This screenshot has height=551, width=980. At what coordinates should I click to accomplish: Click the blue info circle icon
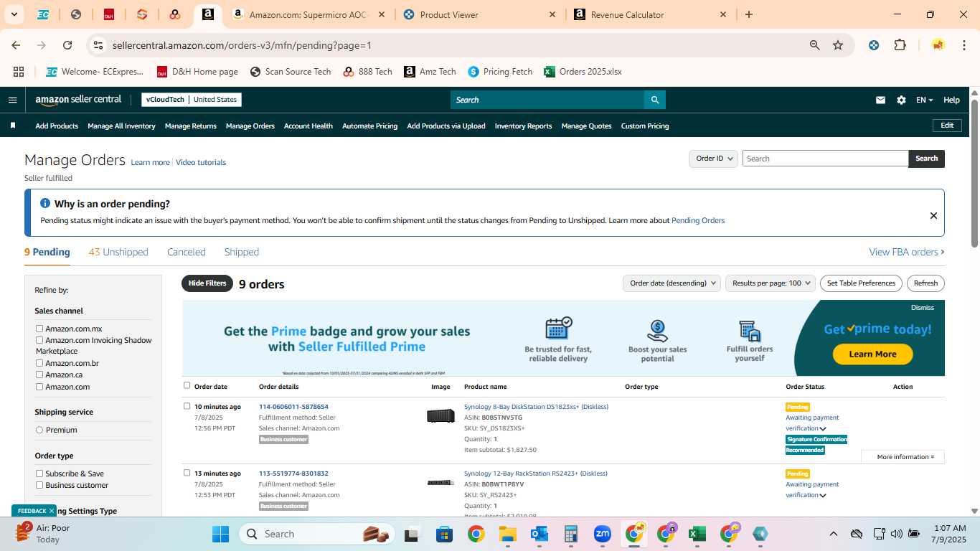(x=45, y=204)
